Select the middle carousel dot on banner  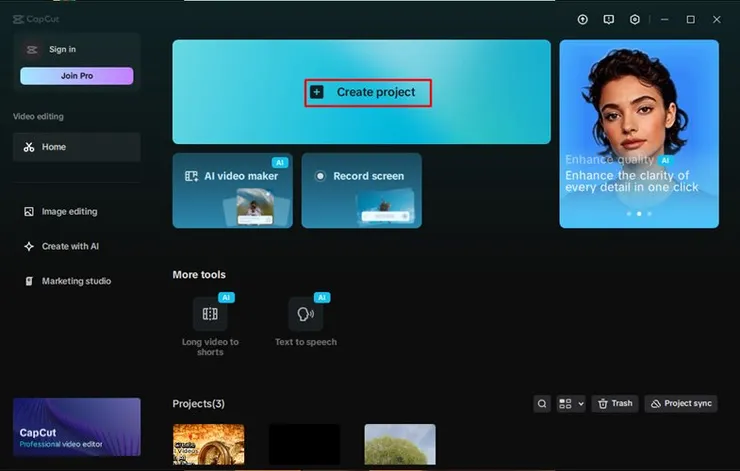[x=639, y=214]
